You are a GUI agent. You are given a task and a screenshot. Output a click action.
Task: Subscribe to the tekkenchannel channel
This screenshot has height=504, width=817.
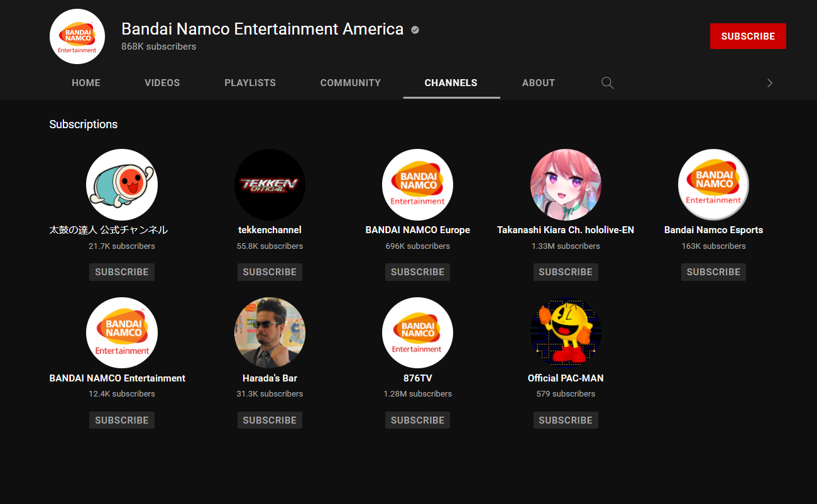click(x=270, y=272)
